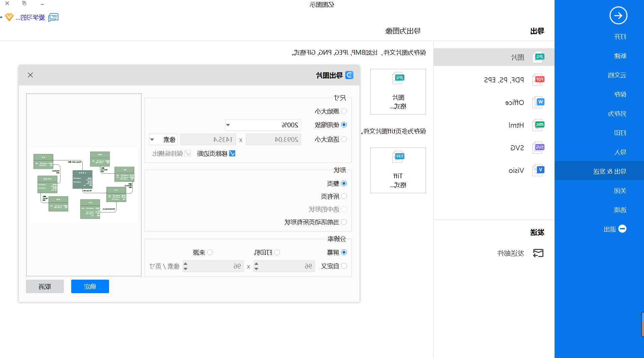644x358 pixels.
Task: Select the 使用缩放 radio button
Action: click(x=344, y=125)
